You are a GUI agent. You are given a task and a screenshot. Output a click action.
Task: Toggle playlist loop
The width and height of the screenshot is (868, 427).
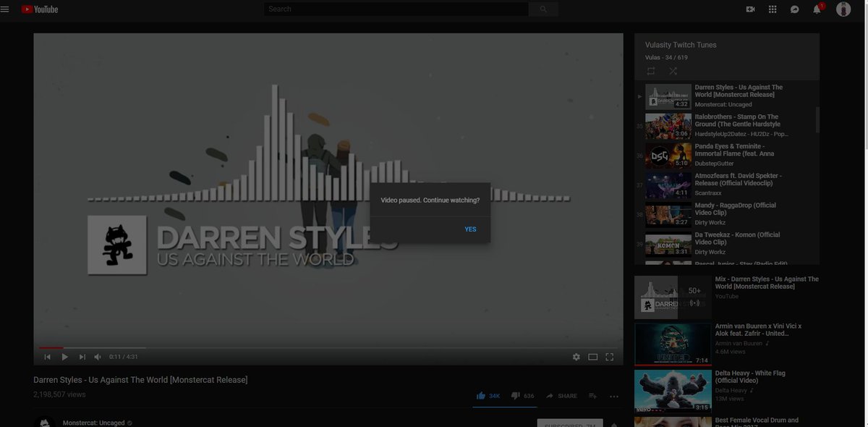(x=651, y=71)
